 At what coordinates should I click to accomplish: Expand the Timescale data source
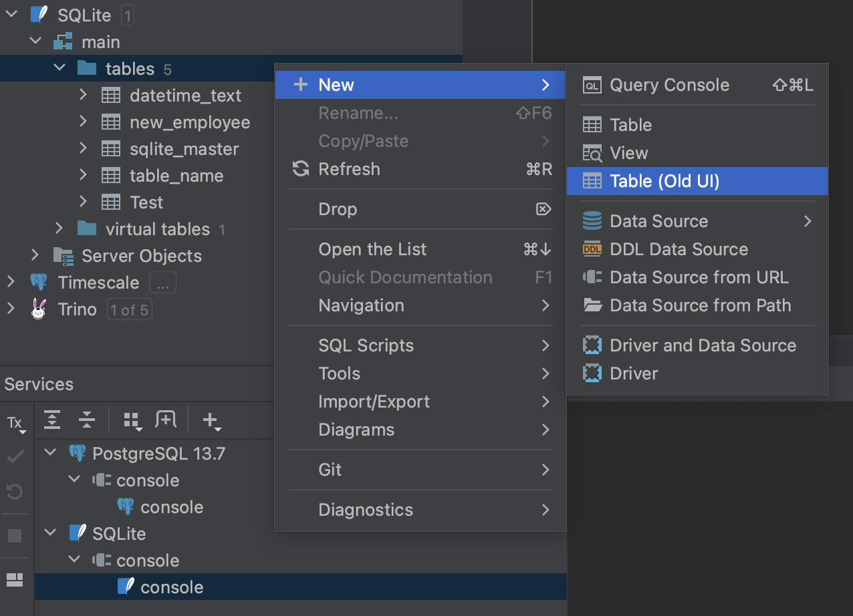coord(11,282)
